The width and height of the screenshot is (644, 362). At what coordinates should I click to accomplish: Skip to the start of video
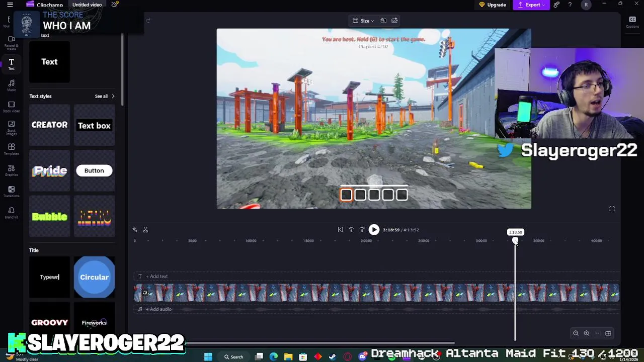[341, 230]
